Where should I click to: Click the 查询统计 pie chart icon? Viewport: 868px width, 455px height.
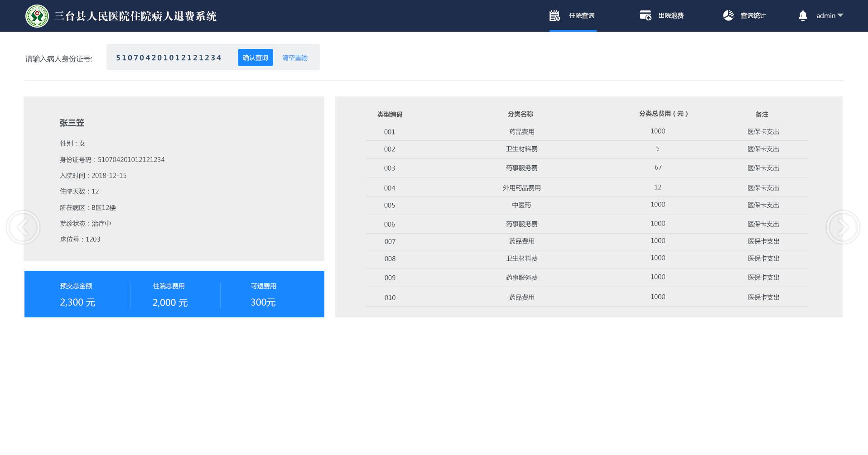pyautogui.click(x=728, y=16)
